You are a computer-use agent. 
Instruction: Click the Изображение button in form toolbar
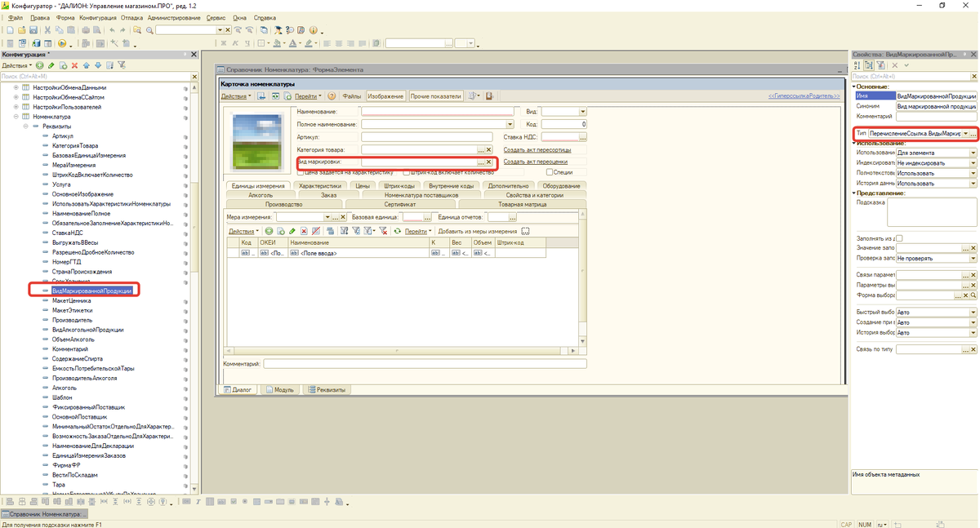[385, 96]
